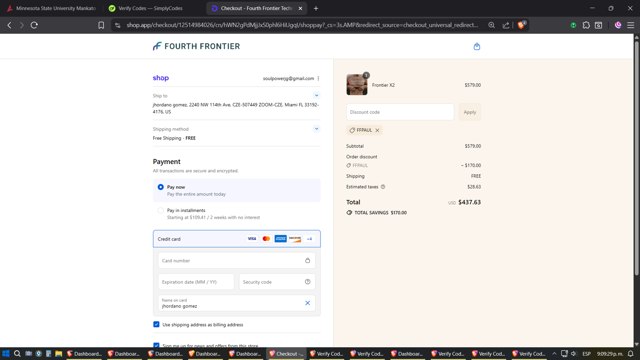640x360 pixels.
Task: Open Windows taskbar search
Action: 17,353
